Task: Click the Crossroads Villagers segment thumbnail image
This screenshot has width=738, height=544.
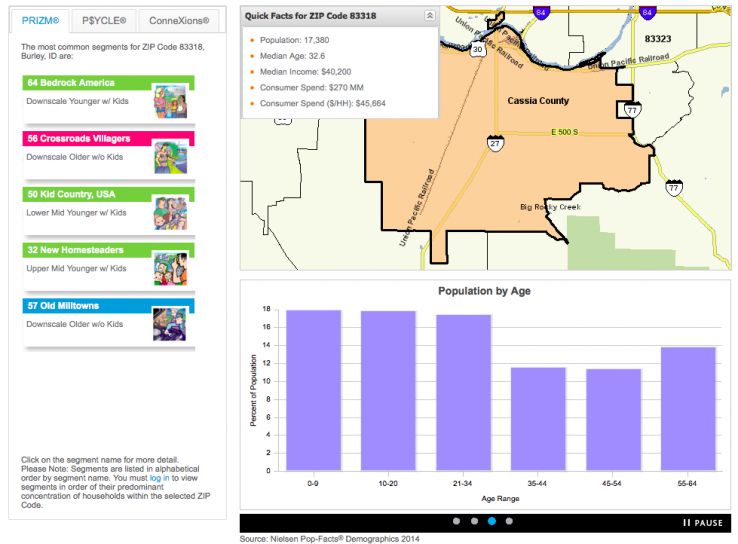Action: tap(169, 157)
